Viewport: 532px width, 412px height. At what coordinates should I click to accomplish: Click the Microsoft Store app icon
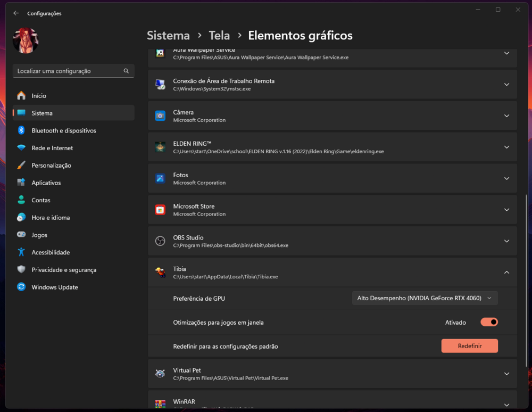click(x=160, y=210)
